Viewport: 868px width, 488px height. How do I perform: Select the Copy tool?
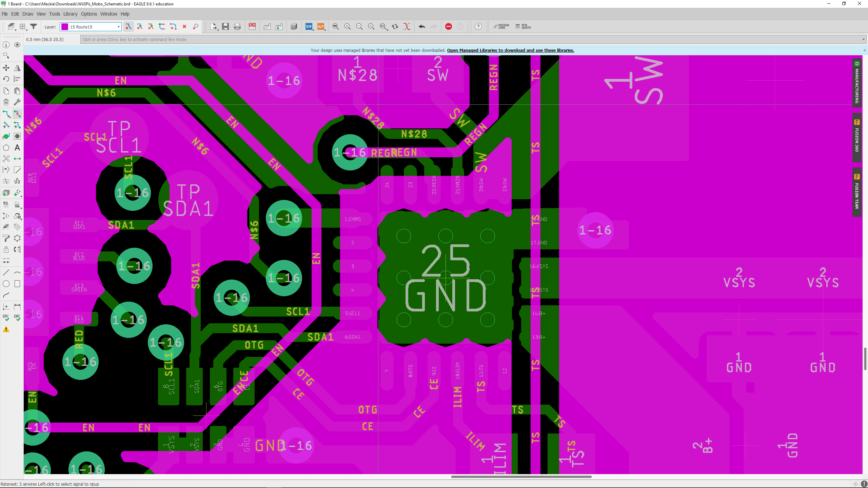click(x=6, y=91)
